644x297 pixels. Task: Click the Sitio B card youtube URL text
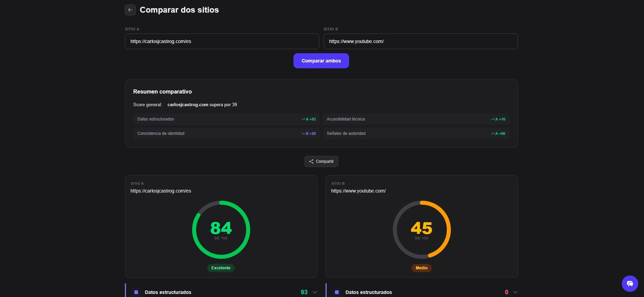(358, 191)
